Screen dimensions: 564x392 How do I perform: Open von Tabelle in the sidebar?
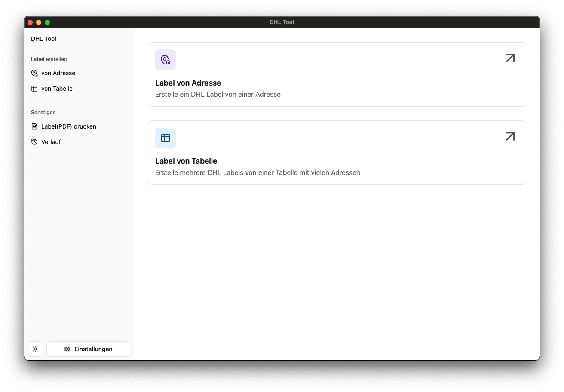click(79, 89)
